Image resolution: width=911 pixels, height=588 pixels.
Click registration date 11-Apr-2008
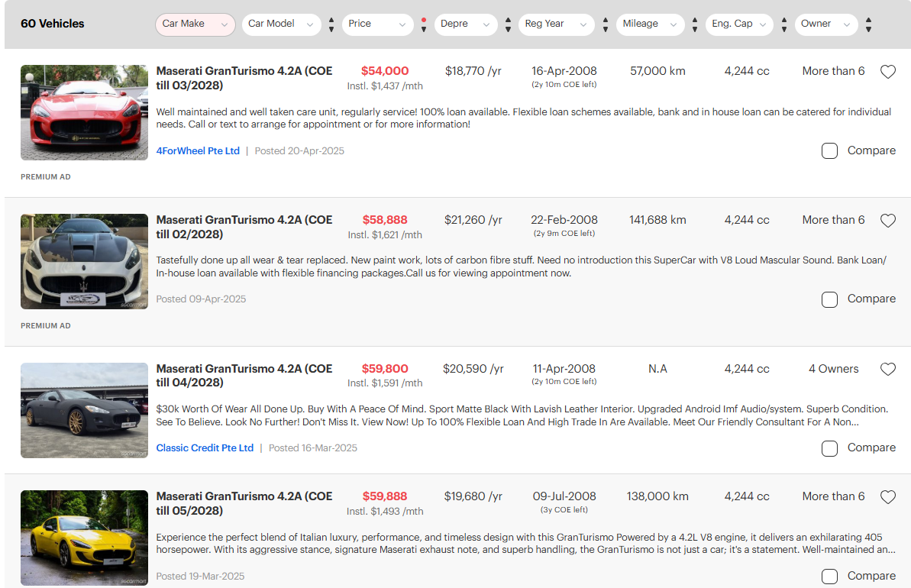pos(564,368)
